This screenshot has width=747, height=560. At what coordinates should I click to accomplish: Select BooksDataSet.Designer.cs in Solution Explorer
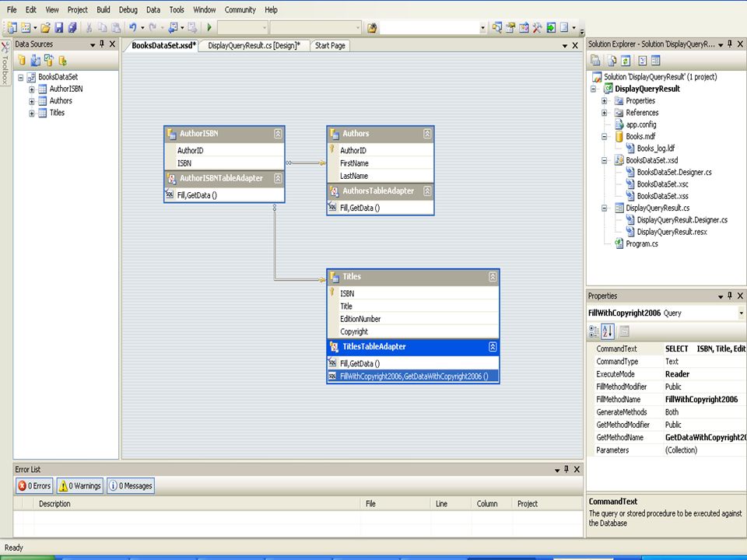(674, 173)
